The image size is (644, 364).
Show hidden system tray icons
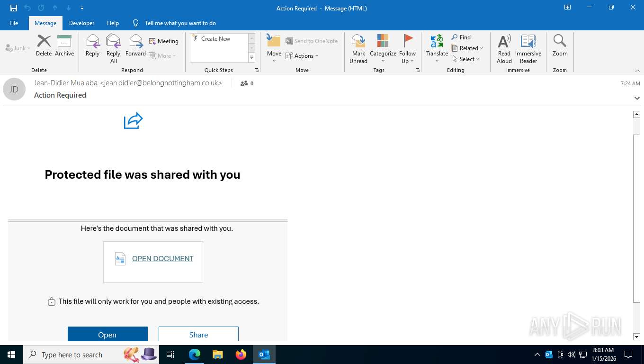[537, 355]
